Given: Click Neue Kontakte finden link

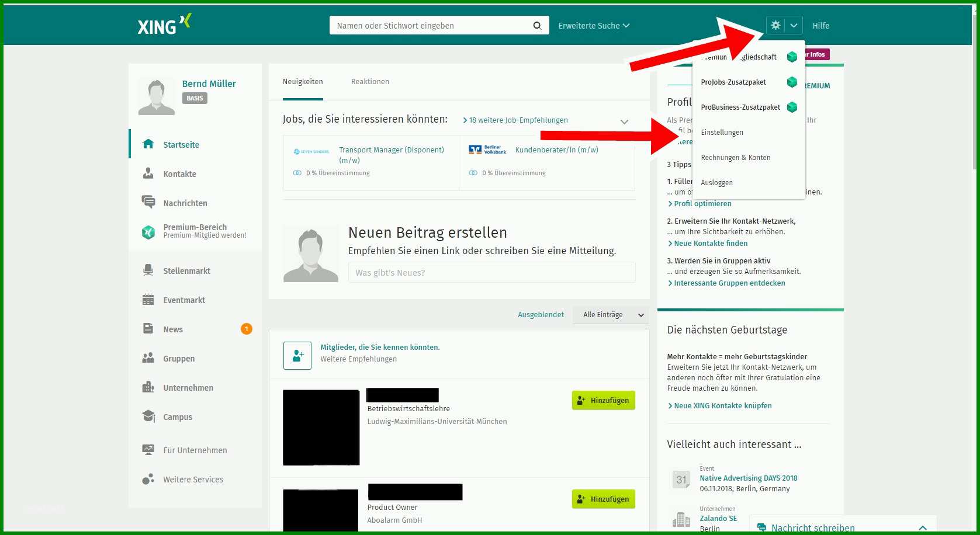Looking at the screenshot, I should 708,244.
